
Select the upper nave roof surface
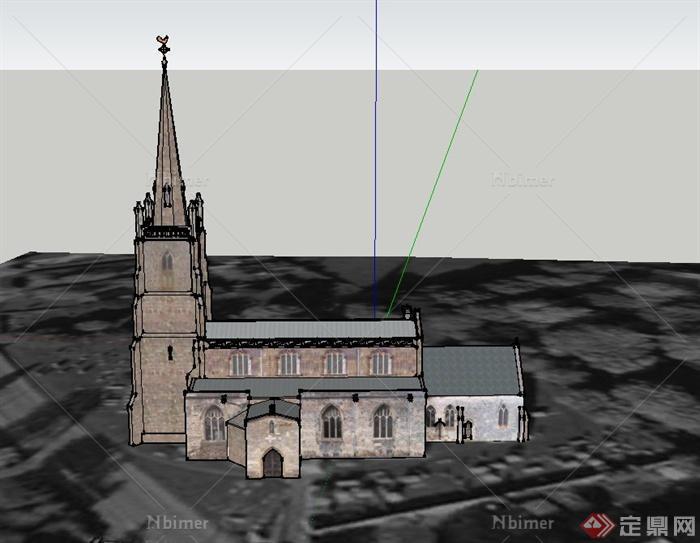pos(311,330)
